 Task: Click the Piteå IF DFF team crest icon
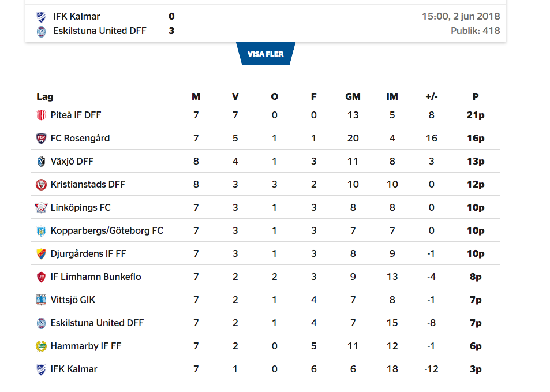41,115
